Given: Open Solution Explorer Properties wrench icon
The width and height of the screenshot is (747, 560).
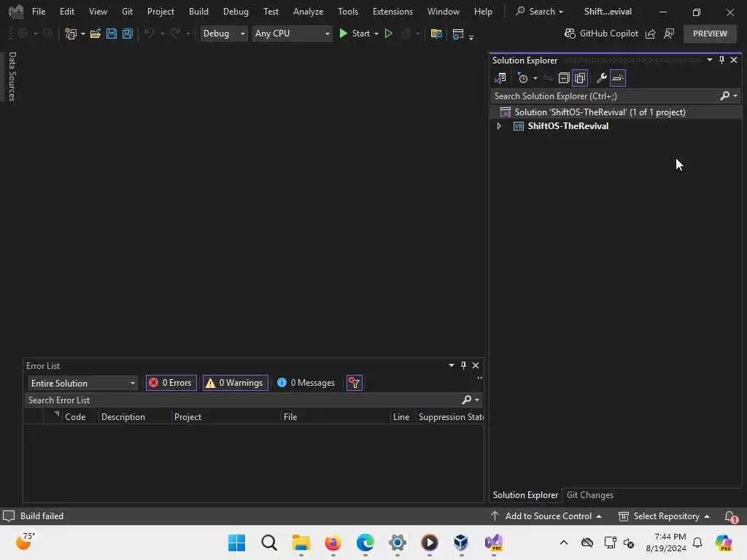Looking at the screenshot, I should 601,78.
